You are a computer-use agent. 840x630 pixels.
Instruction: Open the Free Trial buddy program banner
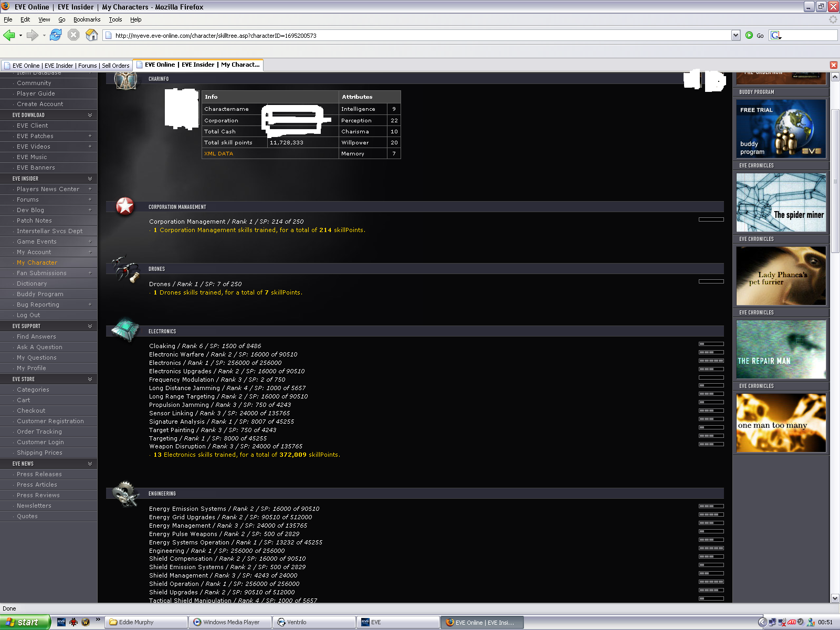pyautogui.click(x=781, y=129)
